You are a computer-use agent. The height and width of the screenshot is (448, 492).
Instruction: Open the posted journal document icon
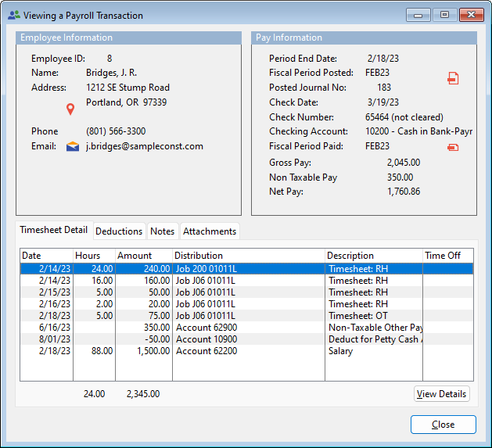[x=453, y=78]
